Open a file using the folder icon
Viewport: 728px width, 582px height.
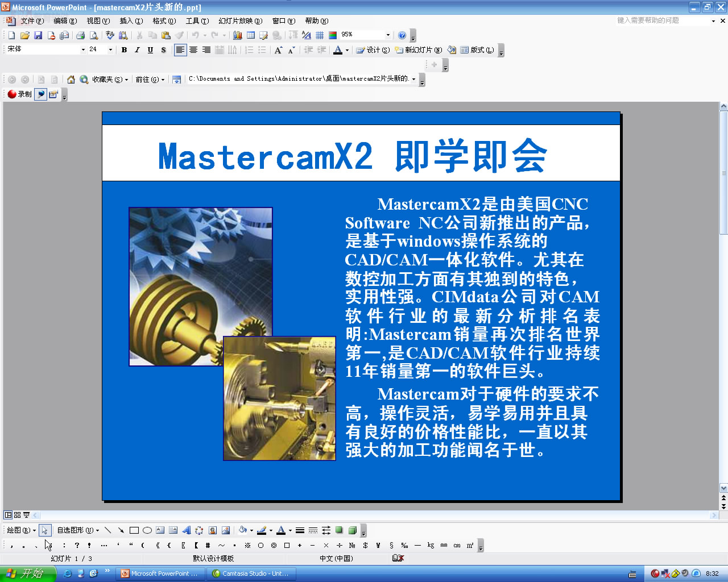coord(24,35)
